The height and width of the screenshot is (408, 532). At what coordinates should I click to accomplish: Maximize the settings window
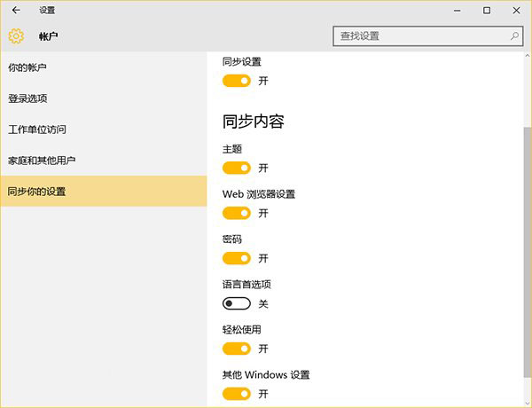tap(487, 11)
